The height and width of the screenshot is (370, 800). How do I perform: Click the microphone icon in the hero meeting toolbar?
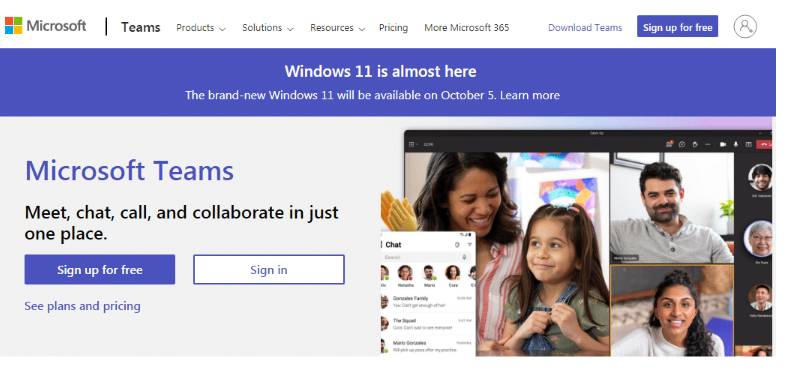(736, 144)
